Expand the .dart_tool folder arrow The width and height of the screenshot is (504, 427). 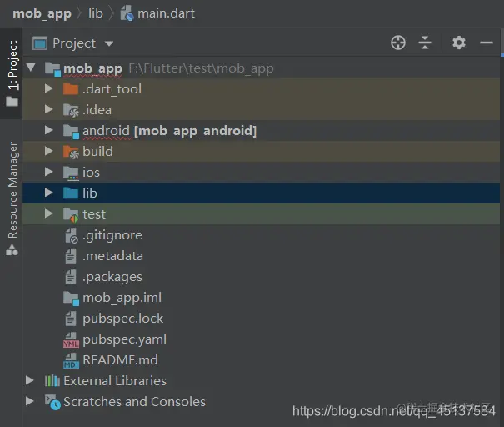pyautogui.click(x=48, y=88)
